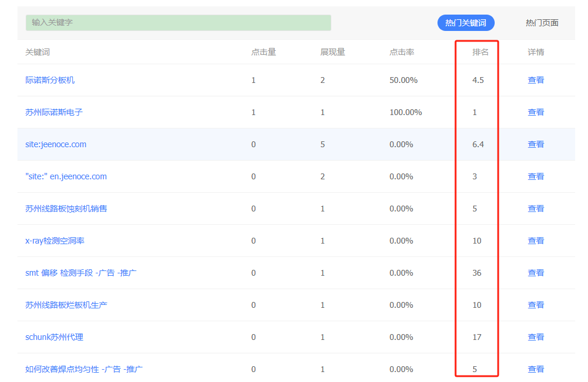Viewport: 588px width, 382px height.
Task: Switch to the 热门页面 tab
Action: pos(541,23)
